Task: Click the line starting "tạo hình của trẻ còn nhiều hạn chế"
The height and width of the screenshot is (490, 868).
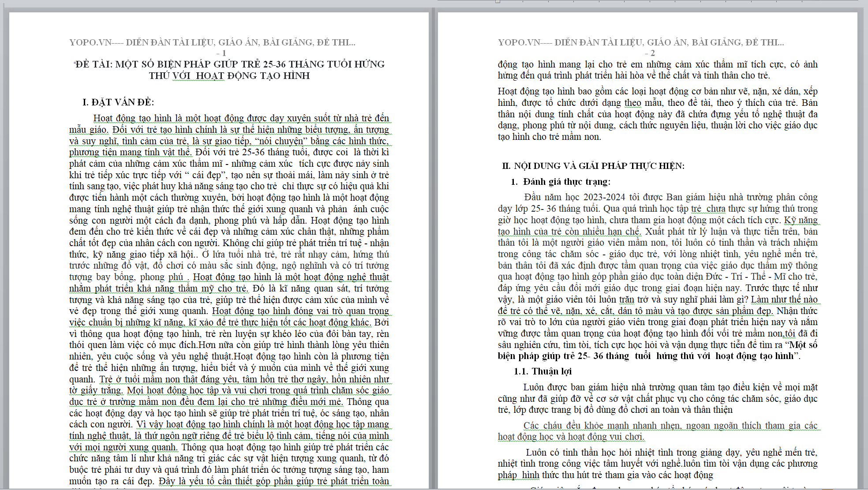Action: pos(658,232)
